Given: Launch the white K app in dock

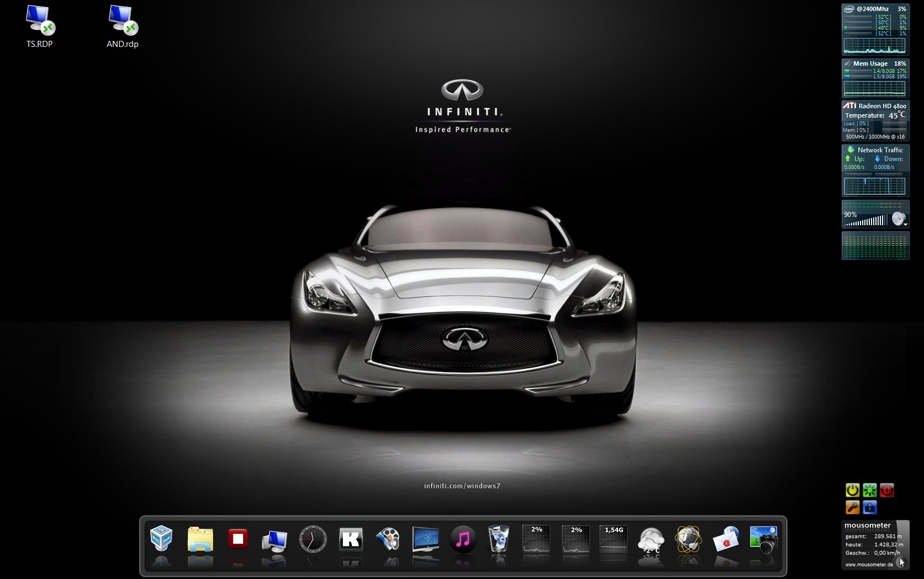Looking at the screenshot, I should tap(351, 539).
